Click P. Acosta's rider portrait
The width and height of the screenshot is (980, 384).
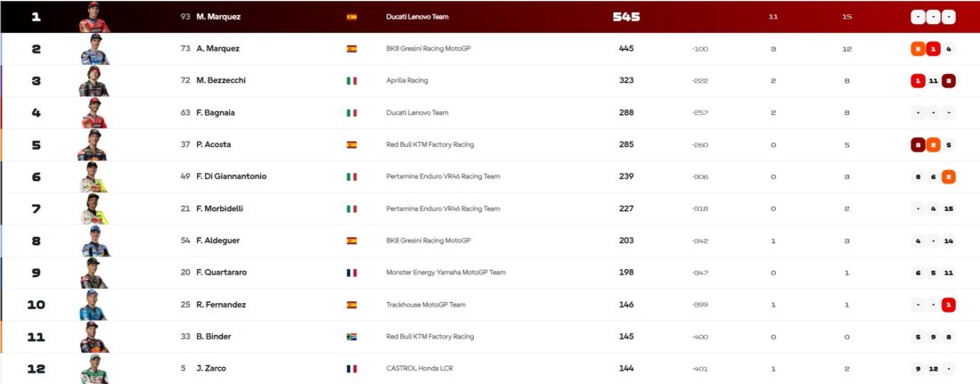(94, 145)
